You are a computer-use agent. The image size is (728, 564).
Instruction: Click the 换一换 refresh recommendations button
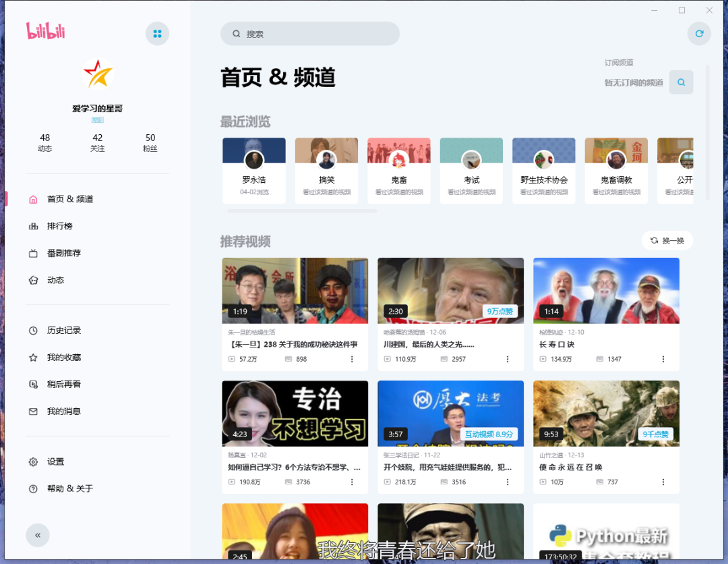(x=667, y=240)
